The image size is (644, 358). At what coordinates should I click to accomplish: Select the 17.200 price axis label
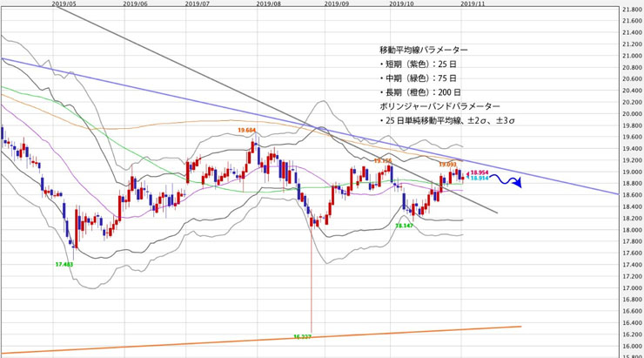[632, 277]
